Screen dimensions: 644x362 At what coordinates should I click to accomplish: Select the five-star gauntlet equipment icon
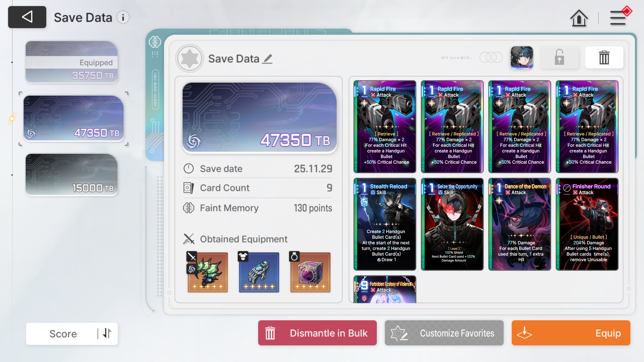click(x=259, y=272)
